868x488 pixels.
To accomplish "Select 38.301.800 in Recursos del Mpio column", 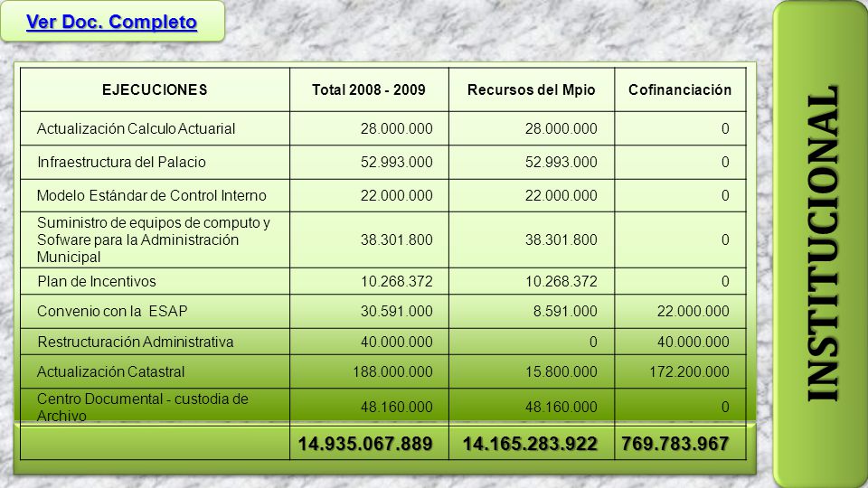I will (561, 239).
